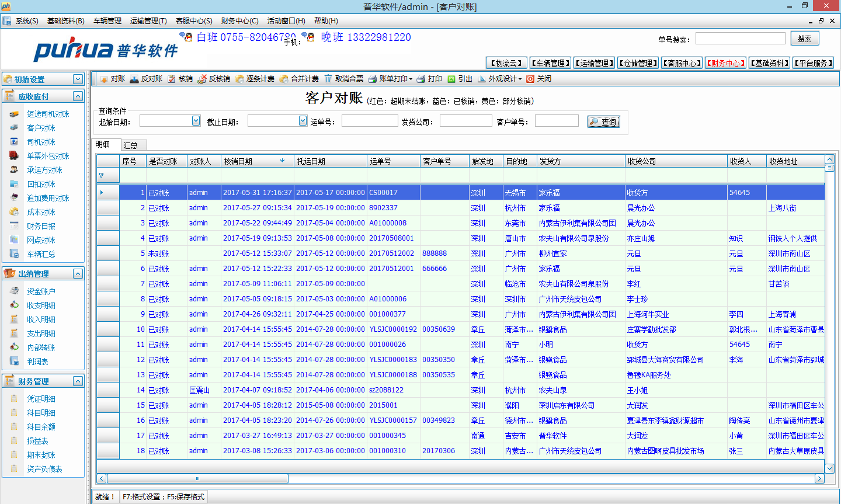This screenshot has width=841, height=504.
Task: Click the 运单号 input field
Action: (x=369, y=121)
